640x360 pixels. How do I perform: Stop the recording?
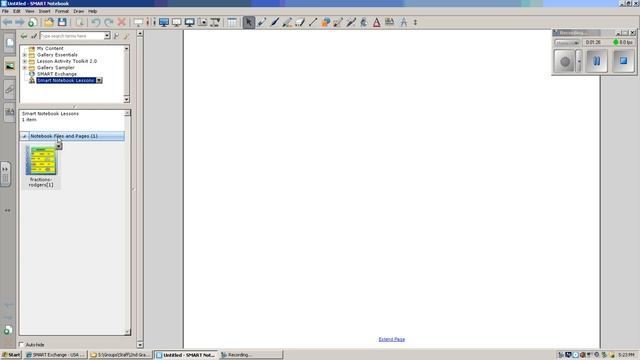623,61
